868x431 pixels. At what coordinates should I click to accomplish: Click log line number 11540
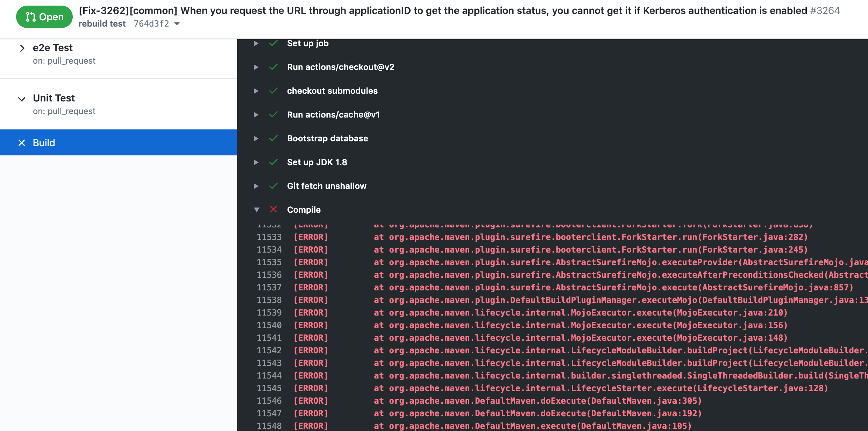pos(269,325)
